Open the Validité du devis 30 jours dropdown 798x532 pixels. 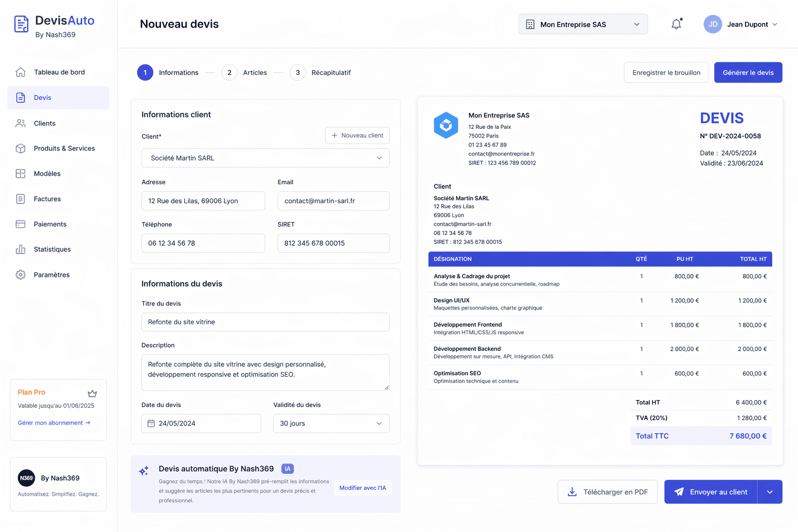(x=331, y=423)
